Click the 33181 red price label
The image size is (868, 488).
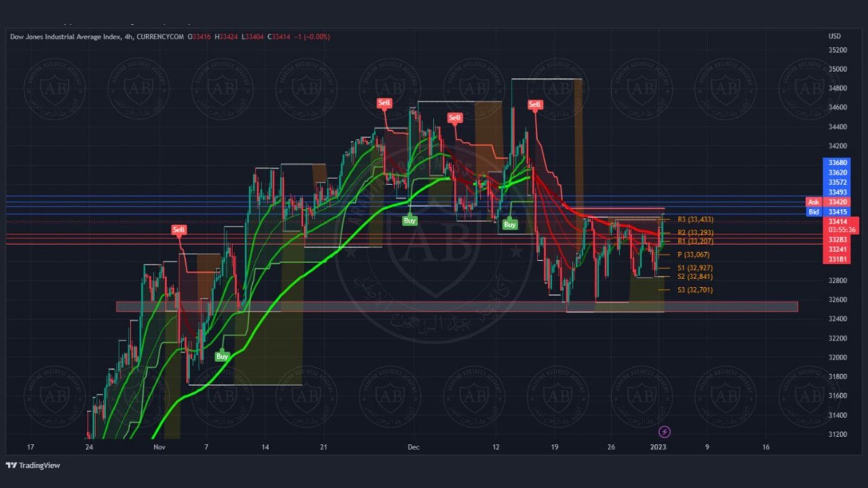837,259
